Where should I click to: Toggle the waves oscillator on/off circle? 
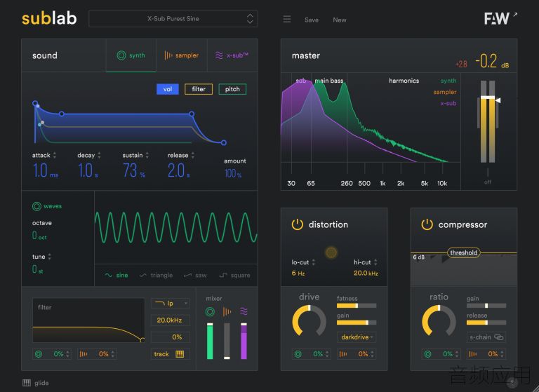pos(36,206)
